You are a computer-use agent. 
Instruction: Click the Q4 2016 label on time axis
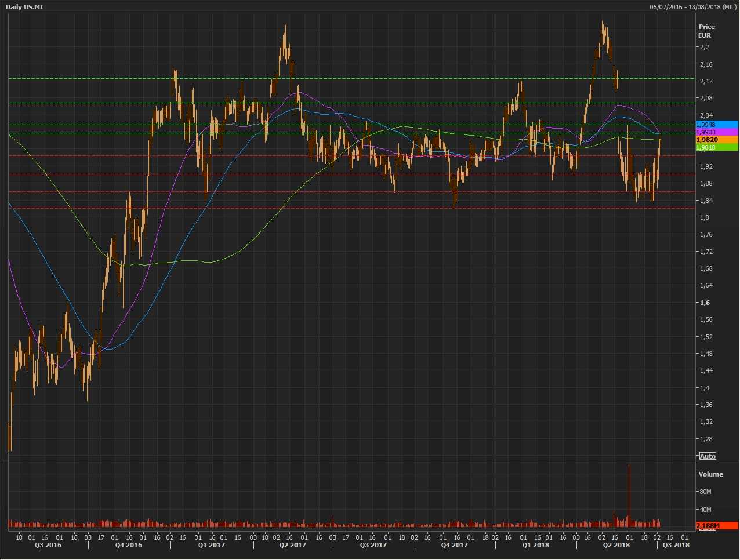(128, 545)
